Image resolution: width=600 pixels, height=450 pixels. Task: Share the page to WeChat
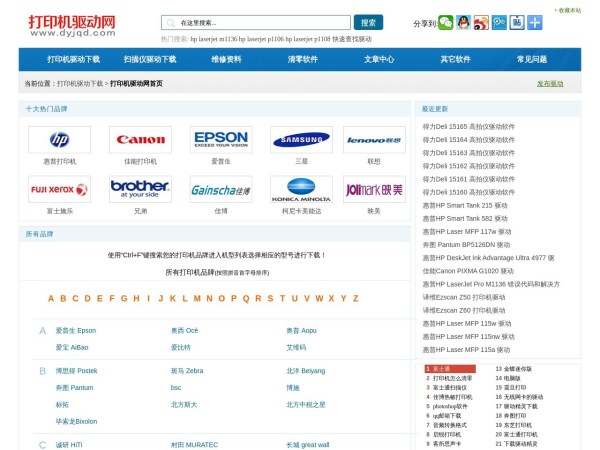[x=446, y=22]
